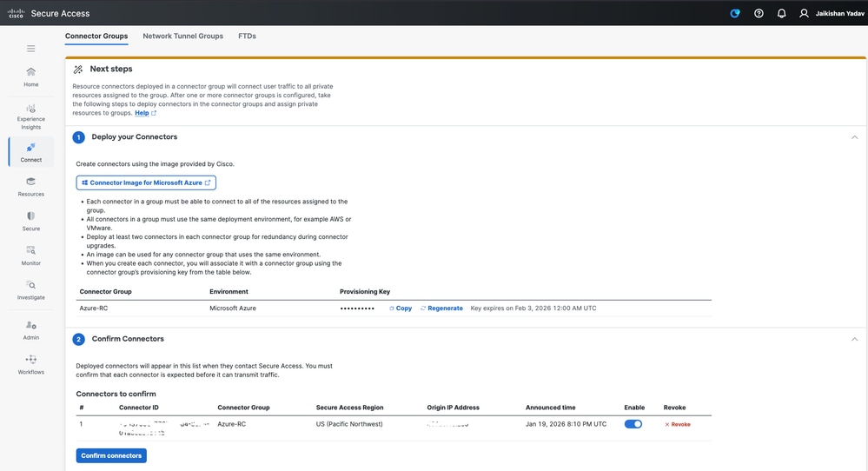Open the blue AI assistant icon
868x471 pixels.
point(734,13)
